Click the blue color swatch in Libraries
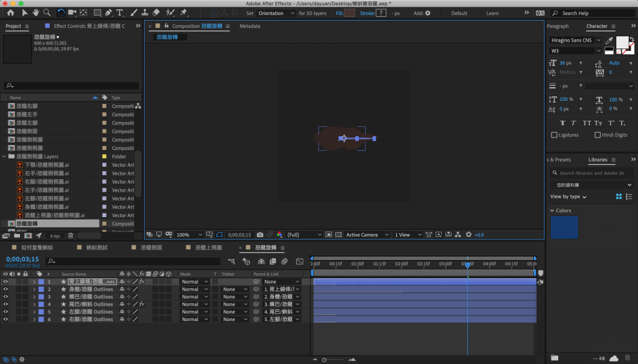 click(564, 227)
